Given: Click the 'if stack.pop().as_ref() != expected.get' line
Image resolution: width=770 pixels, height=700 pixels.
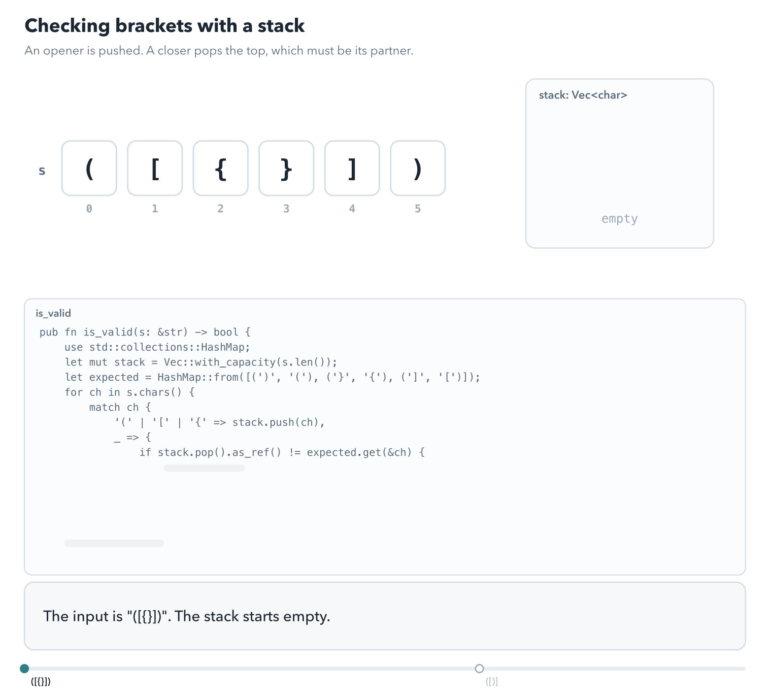Looking at the screenshot, I should [x=282, y=452].
